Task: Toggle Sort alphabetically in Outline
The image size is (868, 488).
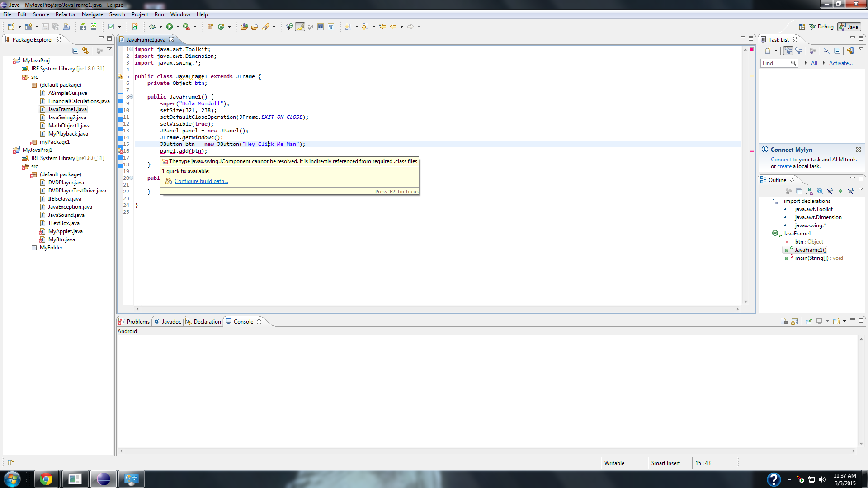Action: [x=809, y=192]
